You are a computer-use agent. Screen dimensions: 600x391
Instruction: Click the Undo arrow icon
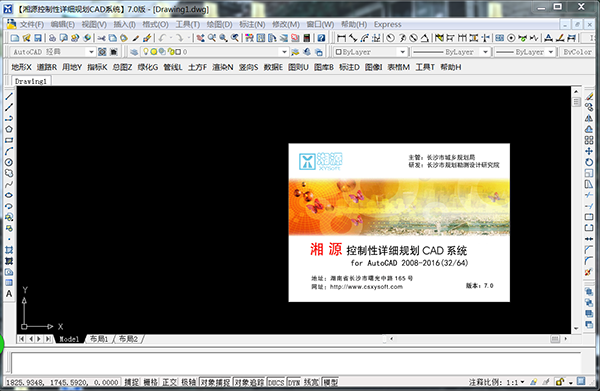162,38
